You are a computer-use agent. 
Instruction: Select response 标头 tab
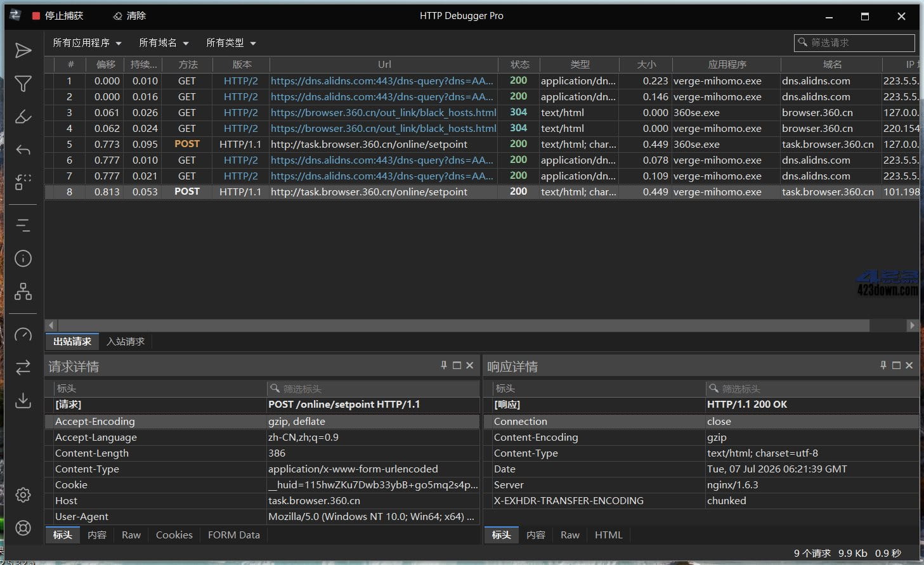[x=502, y=535]
